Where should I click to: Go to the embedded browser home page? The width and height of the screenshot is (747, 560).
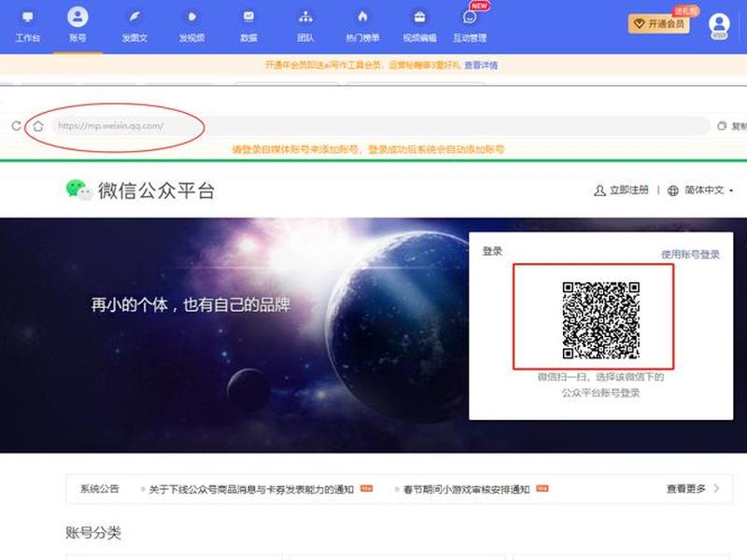tap(38, 126)
